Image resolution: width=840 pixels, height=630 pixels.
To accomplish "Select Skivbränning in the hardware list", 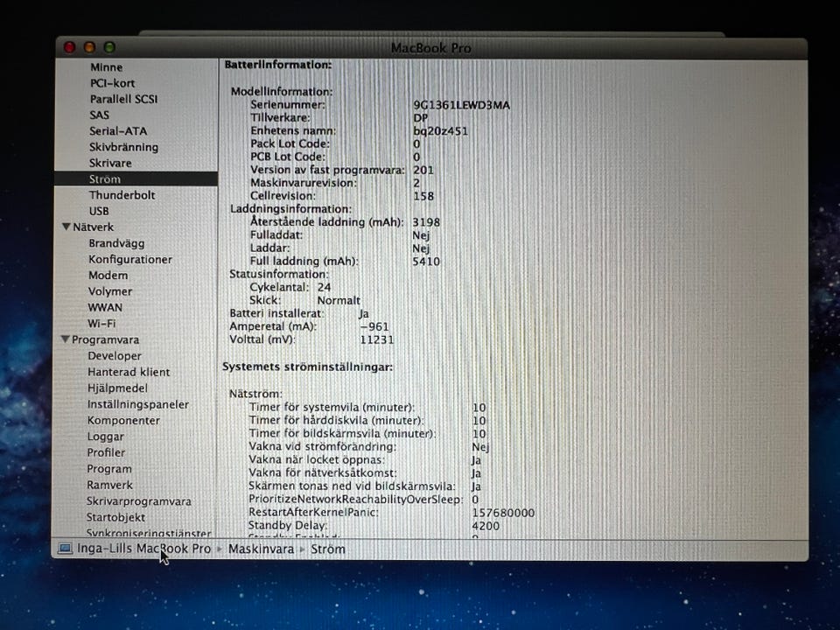I will point(123,147).
